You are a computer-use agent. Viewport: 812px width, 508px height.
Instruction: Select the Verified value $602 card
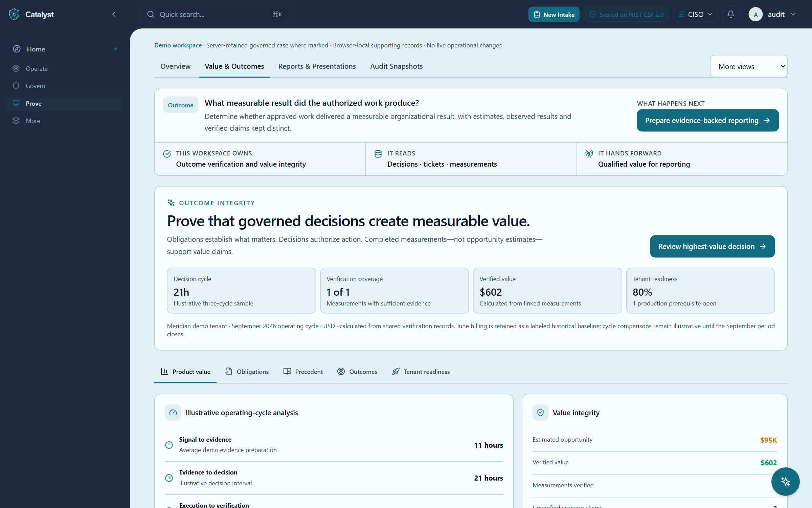click(x=547, y=291)
